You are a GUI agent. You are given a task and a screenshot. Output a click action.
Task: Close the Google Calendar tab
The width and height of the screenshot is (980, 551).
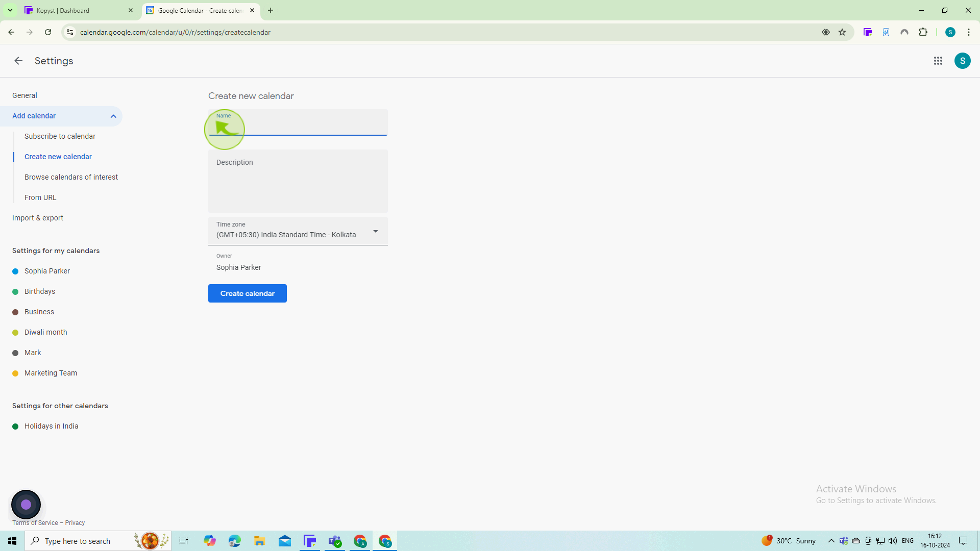click(252, 10)
